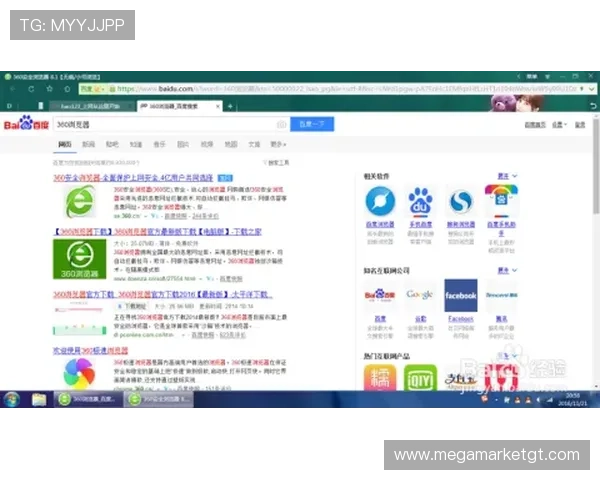Expand the address bar history dropdown arrow
The width and height of the screenshot is (600, 480).
point(592,89)
